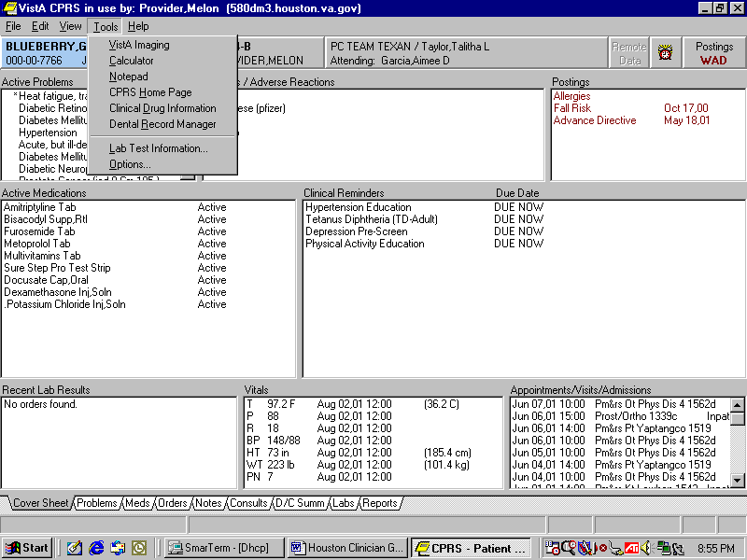The height and width of the screenshot is (560, 747).
Task: Open the View menu
Action: [70, 26]
